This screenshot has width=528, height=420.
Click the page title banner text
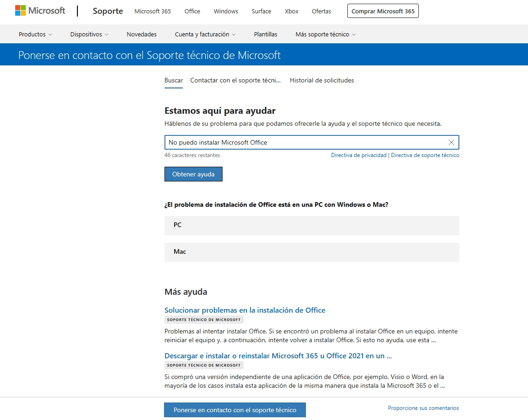150,55
